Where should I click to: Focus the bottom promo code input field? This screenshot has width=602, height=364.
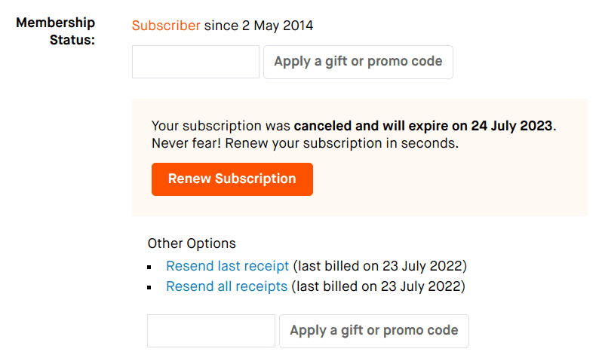coord(210,331)
